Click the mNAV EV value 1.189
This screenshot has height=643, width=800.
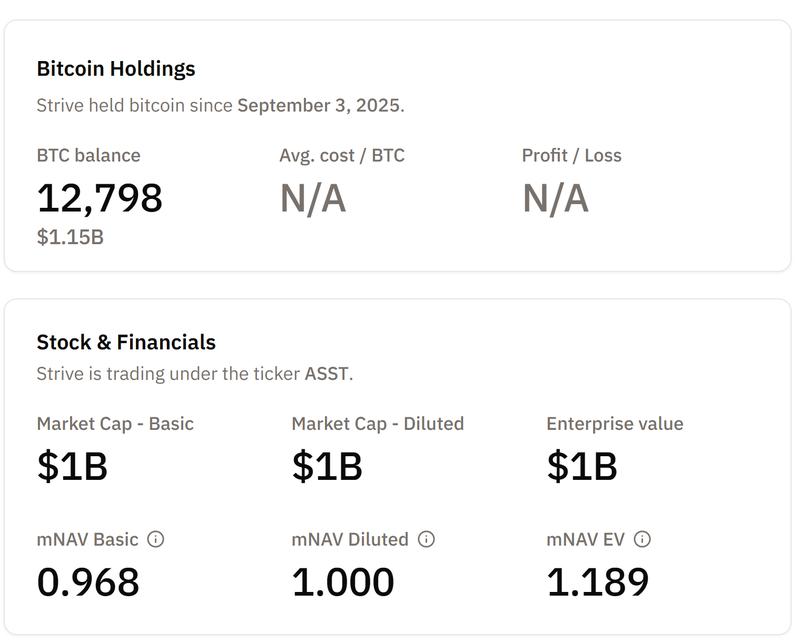(x=600, y=581)
